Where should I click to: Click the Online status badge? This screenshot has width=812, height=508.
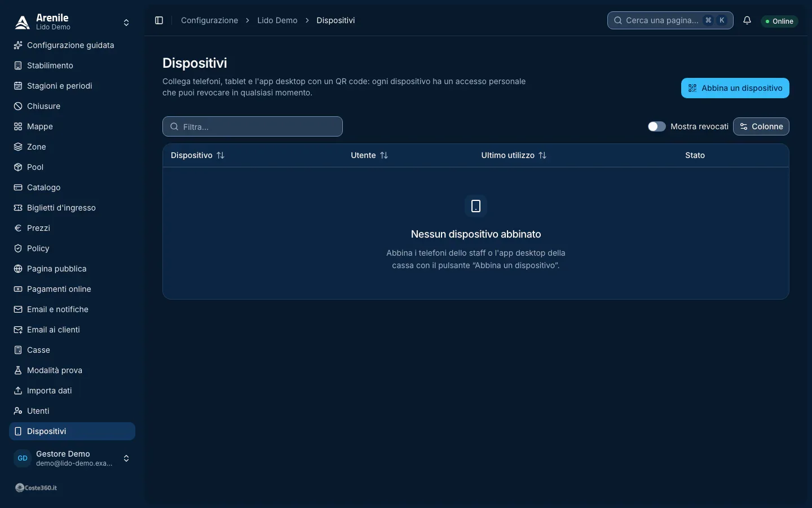pos(779,21)
